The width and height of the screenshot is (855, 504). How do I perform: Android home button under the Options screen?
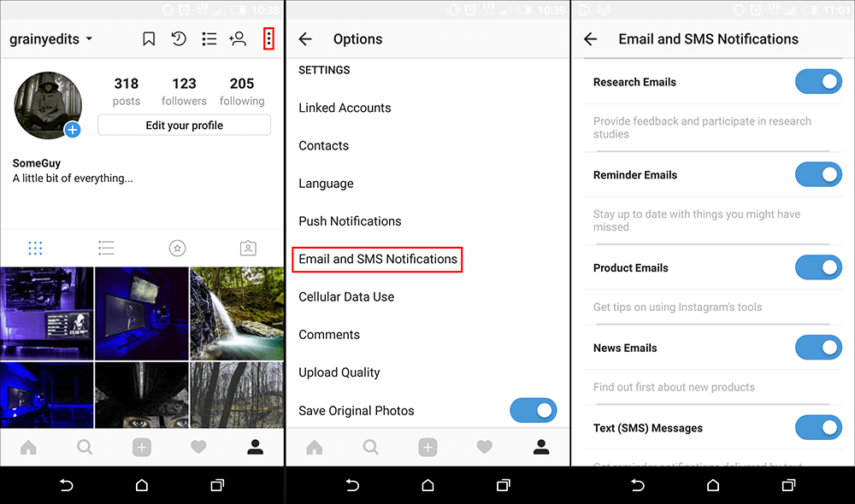click(428, 485)
